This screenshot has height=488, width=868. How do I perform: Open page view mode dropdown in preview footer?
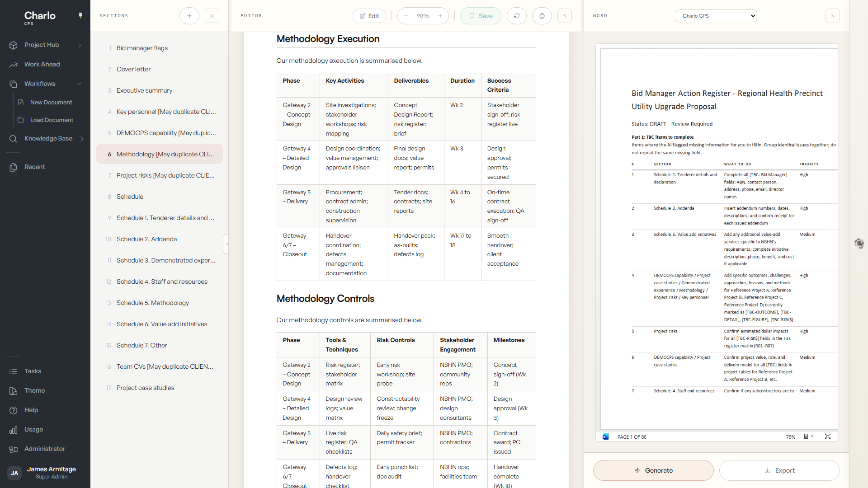[808, 436]
